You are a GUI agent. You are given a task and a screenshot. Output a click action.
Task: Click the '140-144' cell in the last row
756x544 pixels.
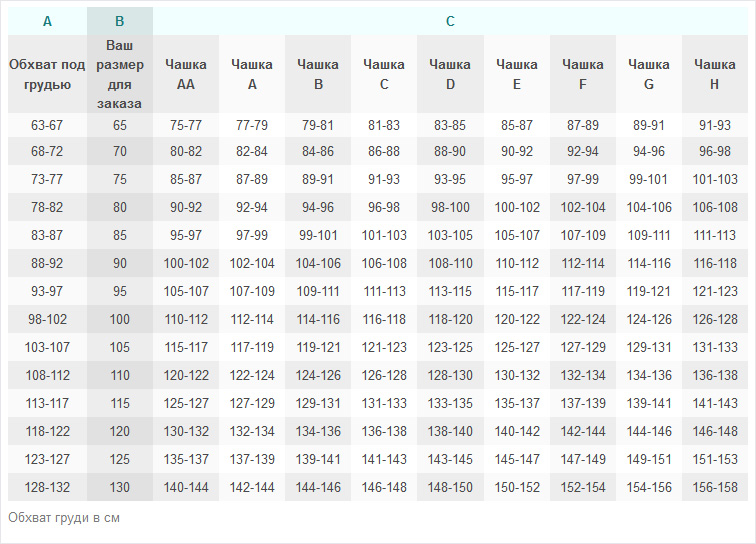click(186, 487)
